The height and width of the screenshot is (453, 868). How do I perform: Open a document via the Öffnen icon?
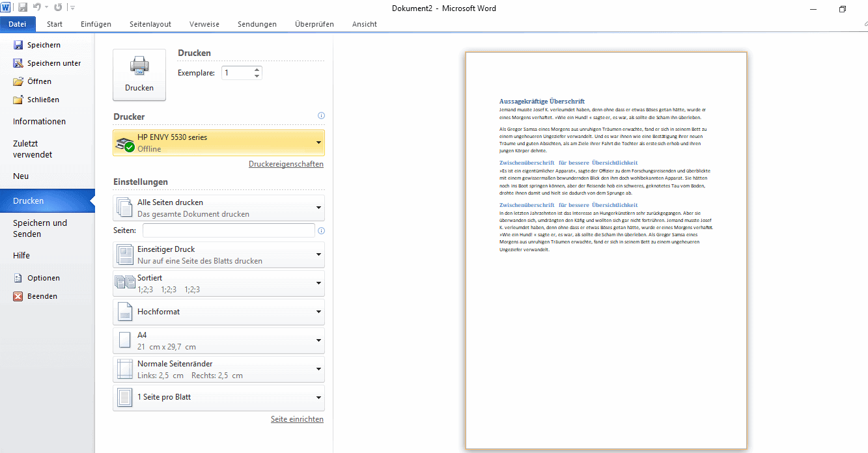coord(19,81)
